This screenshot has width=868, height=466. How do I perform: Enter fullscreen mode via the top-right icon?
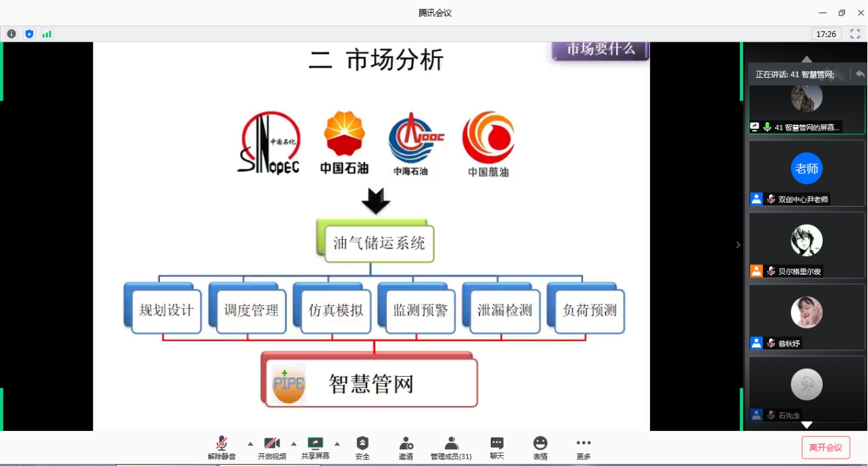point(855,34)
